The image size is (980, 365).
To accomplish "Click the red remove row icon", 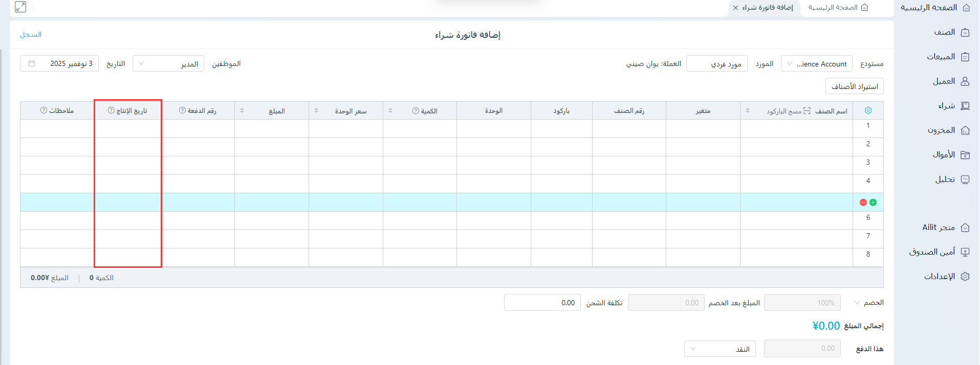I will tap(863, 202).
